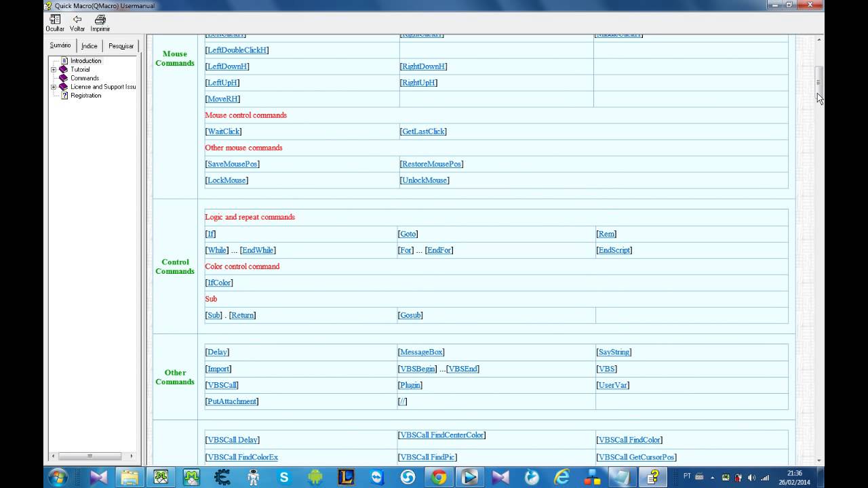Open the VBSCall FindPic link
The image size is (868, 488).
pyautogui.click(x=427, y=457)
